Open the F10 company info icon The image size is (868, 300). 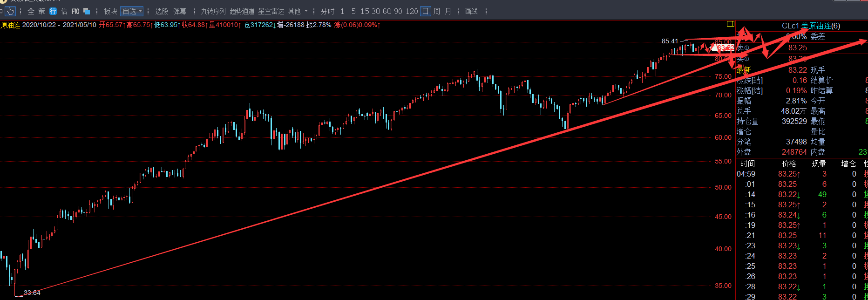tap(75, 11)
